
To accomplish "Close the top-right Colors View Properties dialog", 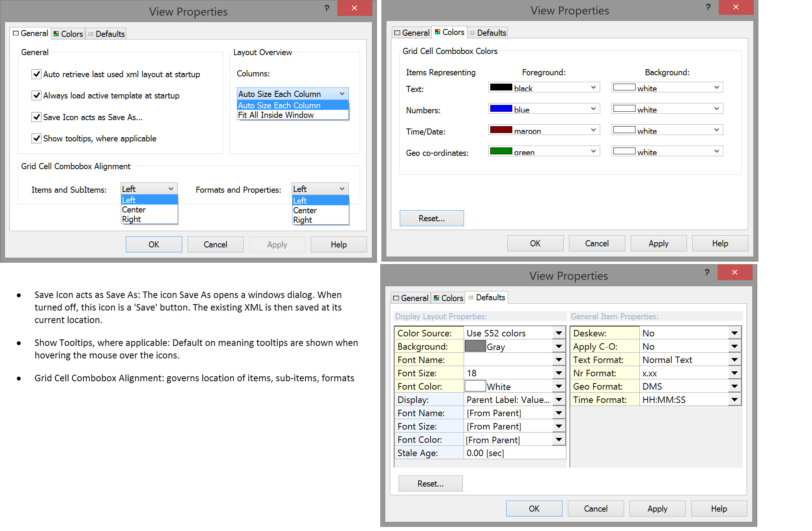I will click(736, 7).
